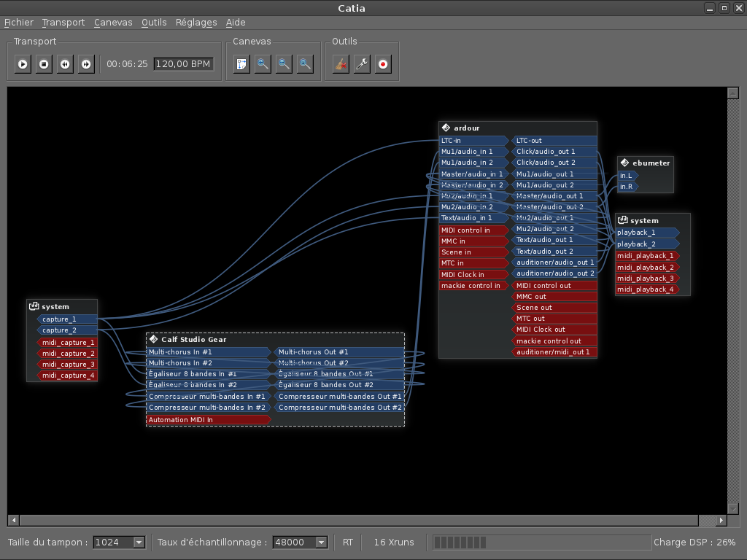
Task: Open the buffer size 1024 dropdown
Action: coord(119,542)
